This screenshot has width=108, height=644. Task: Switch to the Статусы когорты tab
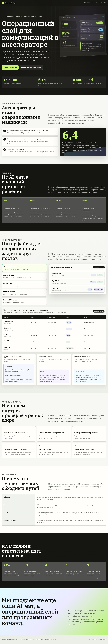[x=24, y=293]
